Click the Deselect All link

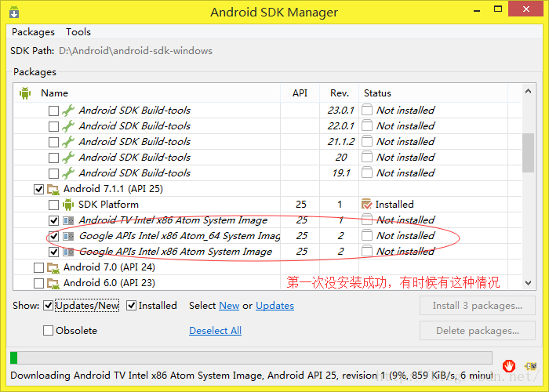coord(215,331)
